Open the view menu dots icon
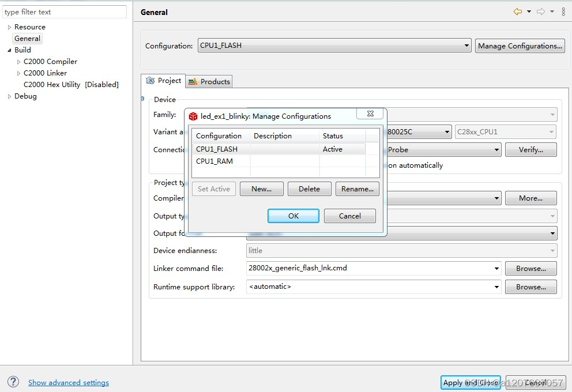 point(563,12)
